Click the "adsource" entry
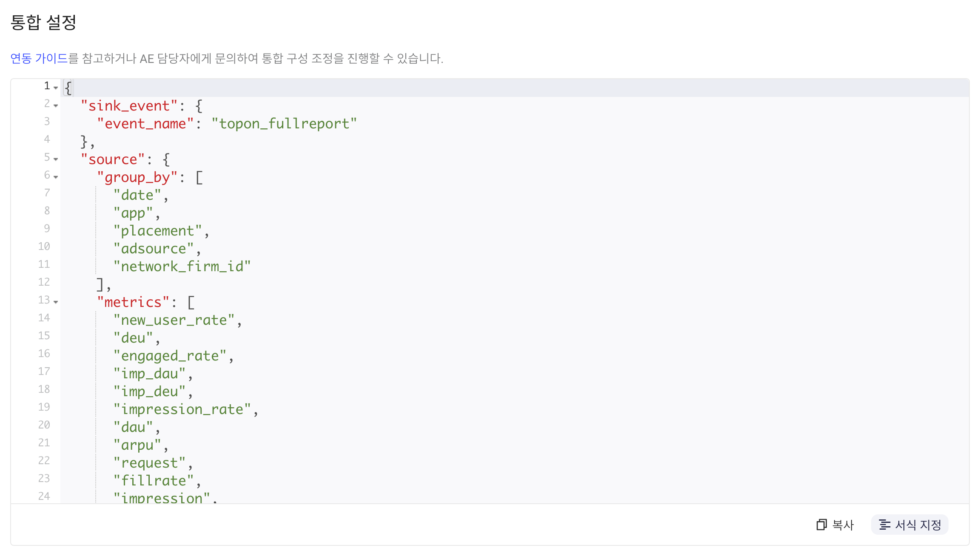 [x=154, y=249]
